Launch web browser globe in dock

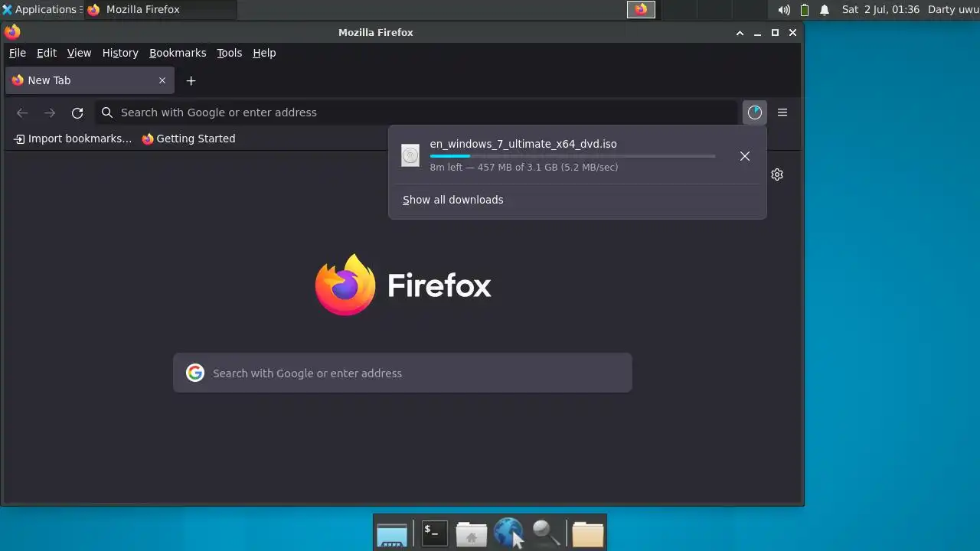tap(508, 533)
